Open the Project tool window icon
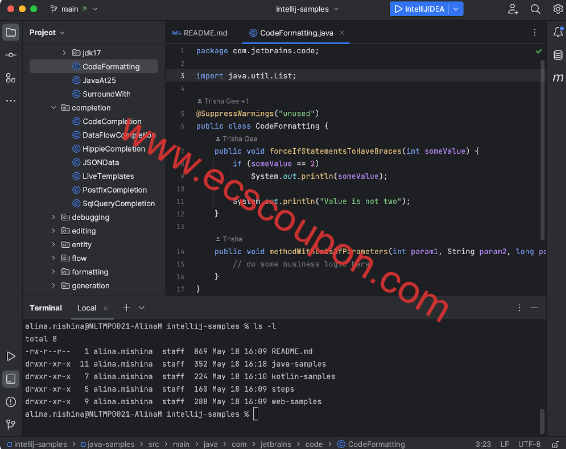Viewport: 566px width, 449px height. click(x=11, y=32)
